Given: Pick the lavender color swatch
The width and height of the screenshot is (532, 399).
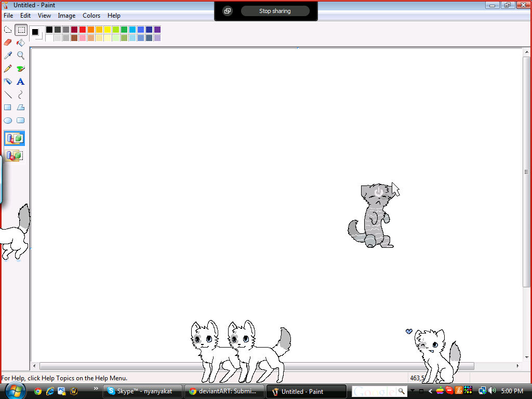Looking at the screenshot, I should click(x=157, y=37).
